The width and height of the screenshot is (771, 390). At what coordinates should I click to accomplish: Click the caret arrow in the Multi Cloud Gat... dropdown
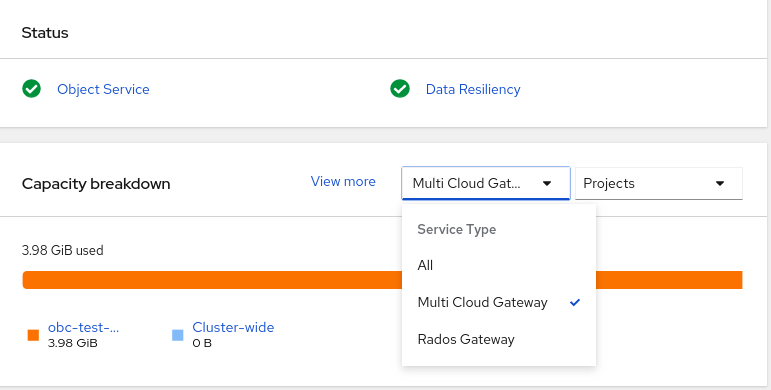pyautogui.click(x=547, y=183)
